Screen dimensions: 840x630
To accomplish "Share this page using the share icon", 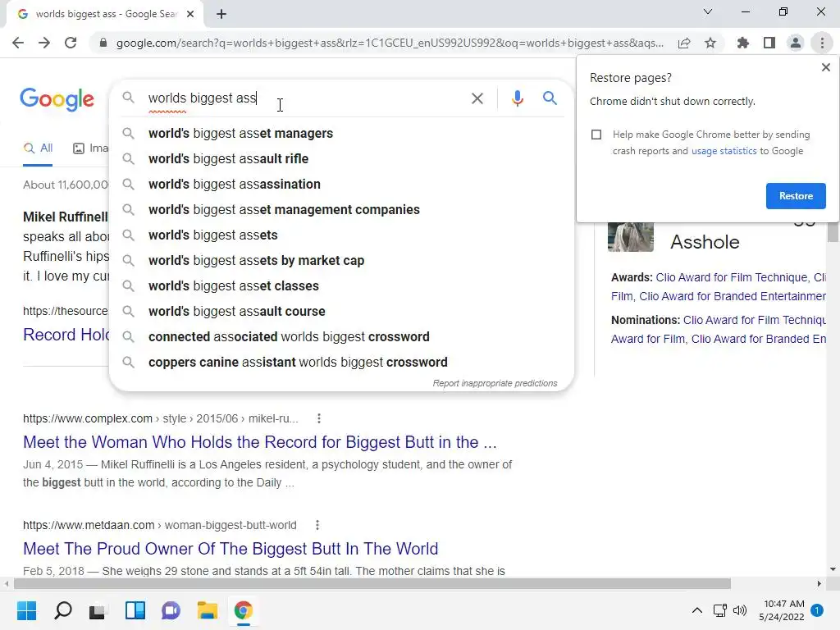I will (x=684, y=43).
